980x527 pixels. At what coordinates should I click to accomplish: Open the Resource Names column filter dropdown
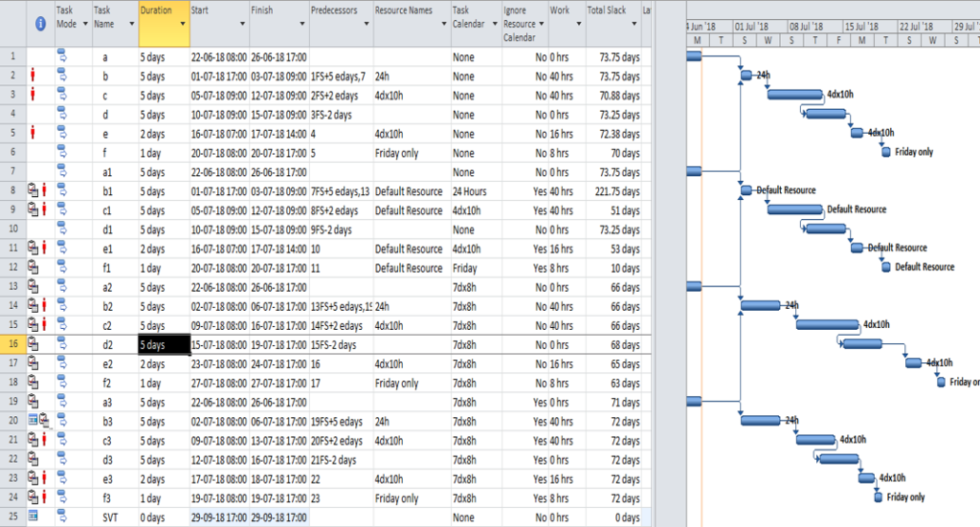point(444,24)
